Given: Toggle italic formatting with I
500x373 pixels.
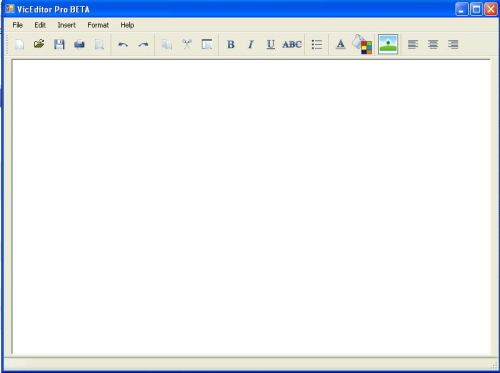Looking at the screenshot, I should point(251,44).
